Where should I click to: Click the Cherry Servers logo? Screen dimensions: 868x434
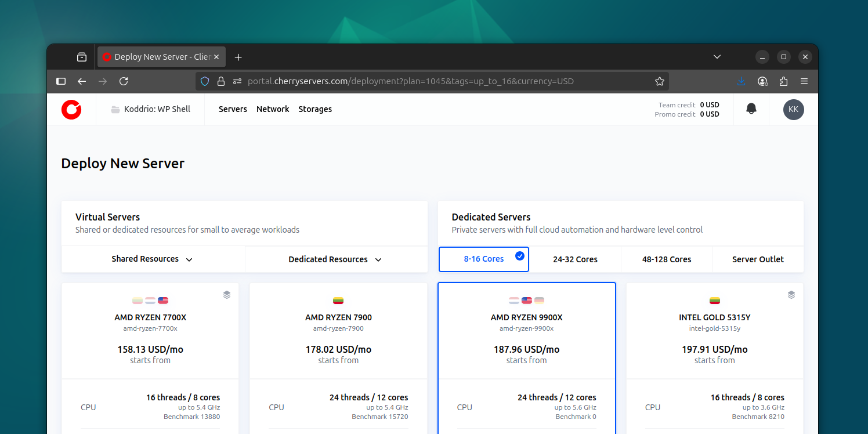click(x=71, y=109)
